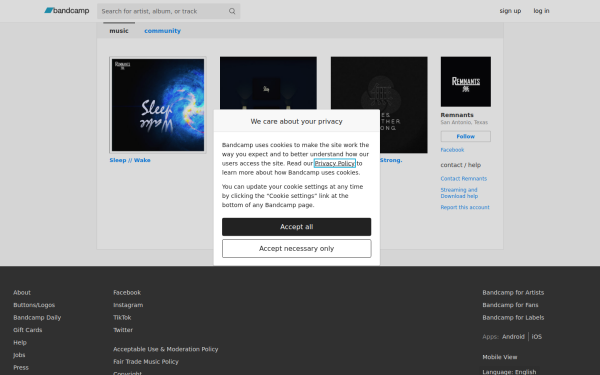600x375 pixels.
Task: Visit Bandcamp Daily from footer
Action: point(37,317)
